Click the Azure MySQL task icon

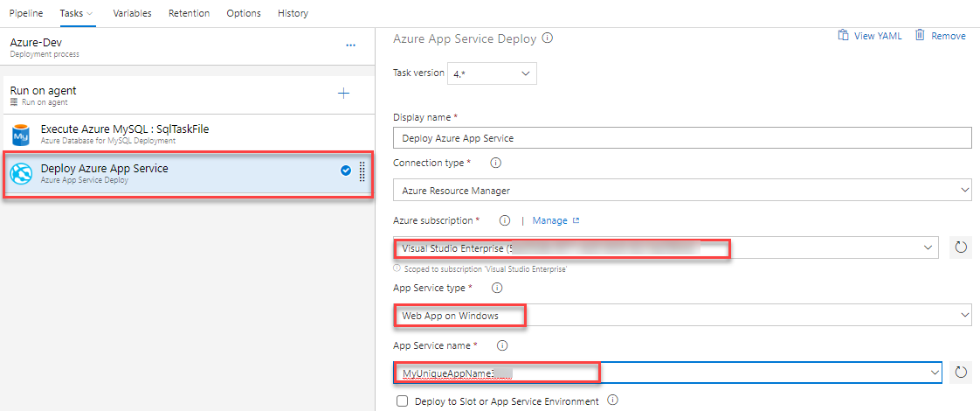tap(21, 135)
